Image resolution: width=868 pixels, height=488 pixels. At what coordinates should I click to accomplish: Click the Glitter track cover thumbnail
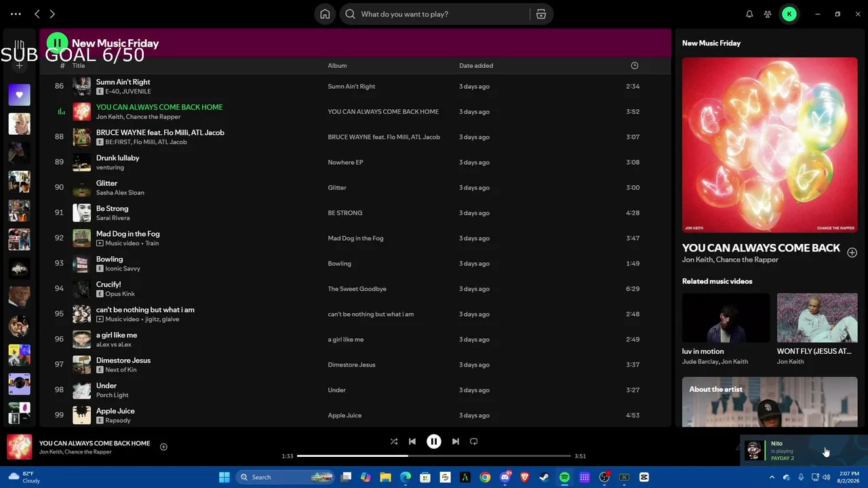click(x=81, y=188)
